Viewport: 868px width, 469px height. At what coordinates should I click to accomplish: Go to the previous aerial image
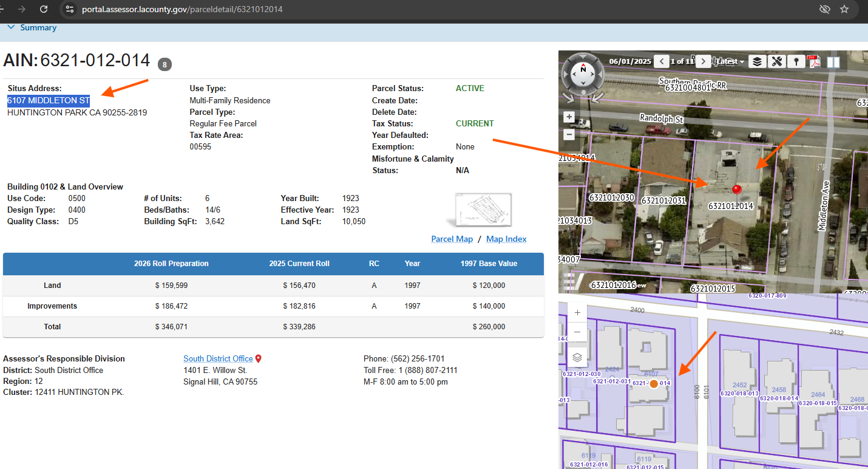point(662,61)
